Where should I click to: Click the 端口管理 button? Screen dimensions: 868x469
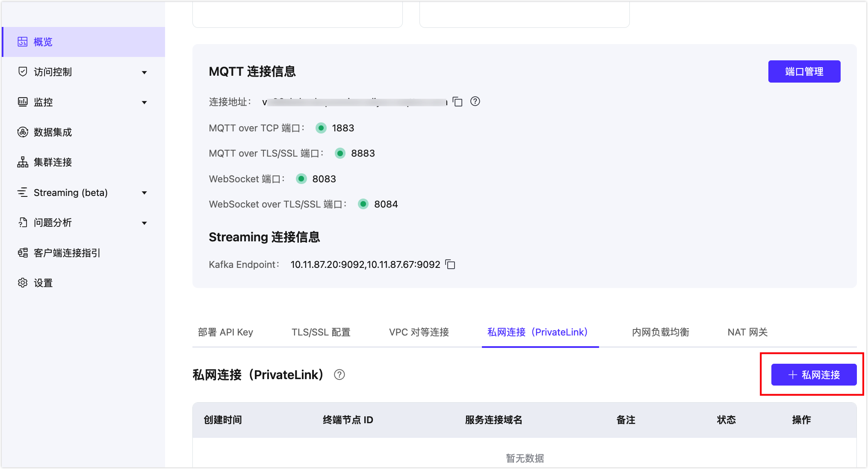click(804, 71)
